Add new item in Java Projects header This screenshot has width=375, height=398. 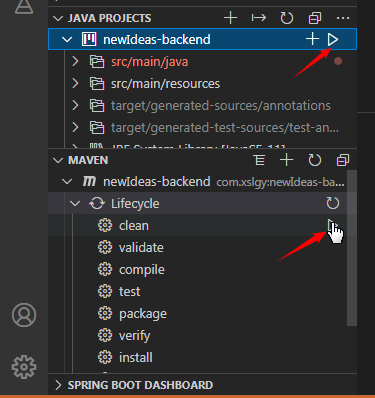pos(230,18)
